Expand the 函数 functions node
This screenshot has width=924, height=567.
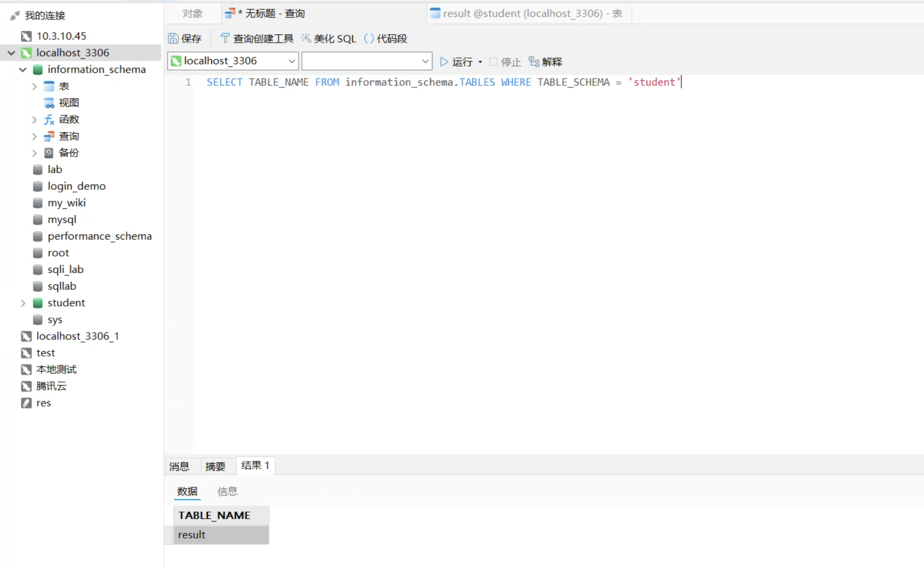coord(34,119)
